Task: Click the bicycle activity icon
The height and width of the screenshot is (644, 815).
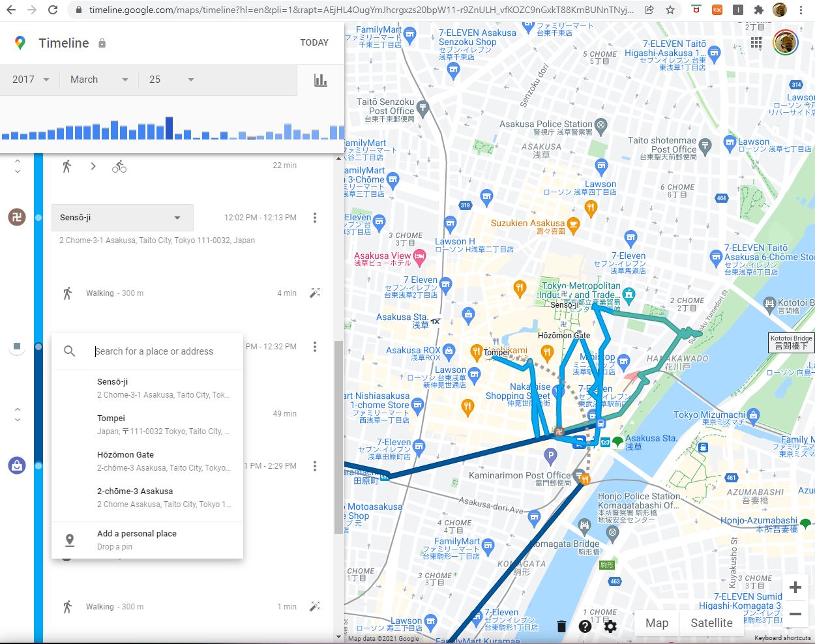Action: pos(119,166)
